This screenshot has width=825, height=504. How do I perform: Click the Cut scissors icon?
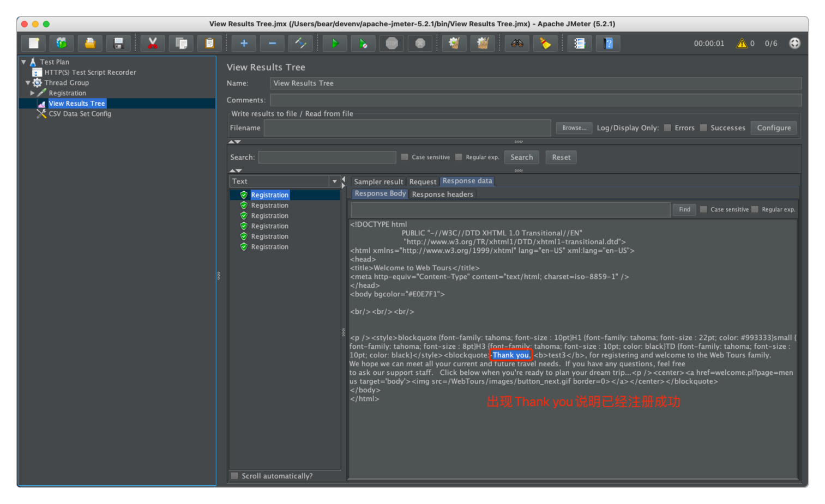(153, 43)
